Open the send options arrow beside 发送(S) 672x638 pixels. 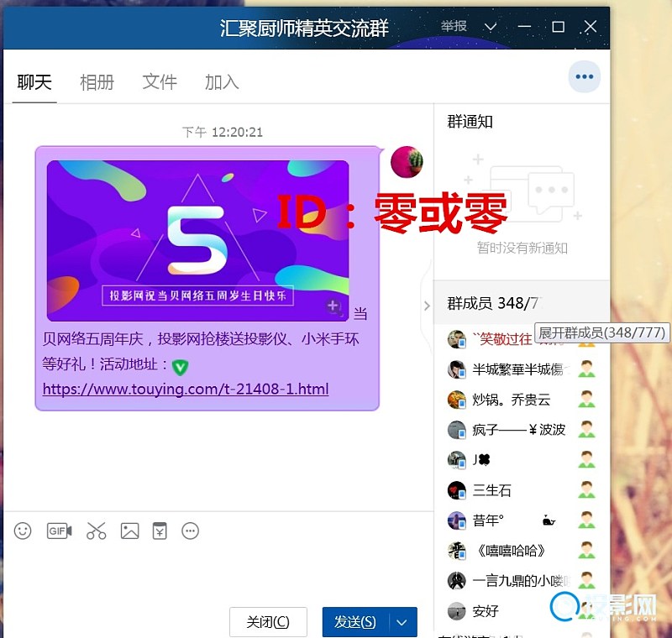pos(402,622)
